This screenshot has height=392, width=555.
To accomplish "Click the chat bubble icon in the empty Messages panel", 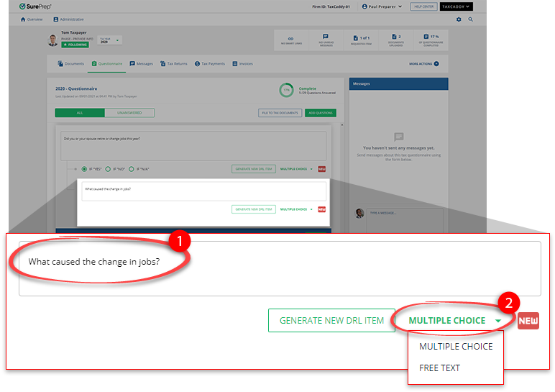I will [x=398, y=137].
